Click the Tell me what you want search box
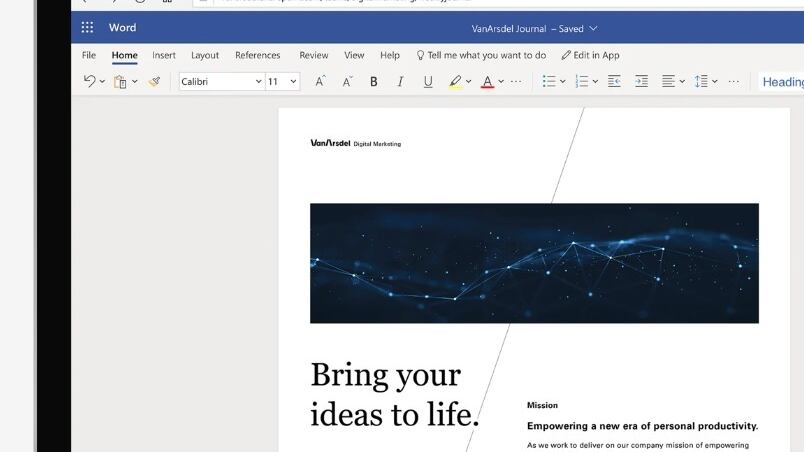The width and height of the screenshot is (804, 452). click(481, 56)
